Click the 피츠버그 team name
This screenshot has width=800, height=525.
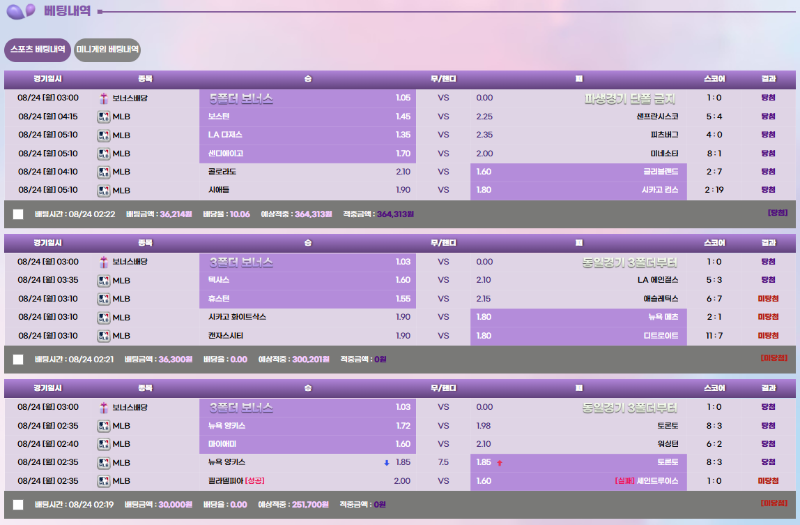coord(664,135)
